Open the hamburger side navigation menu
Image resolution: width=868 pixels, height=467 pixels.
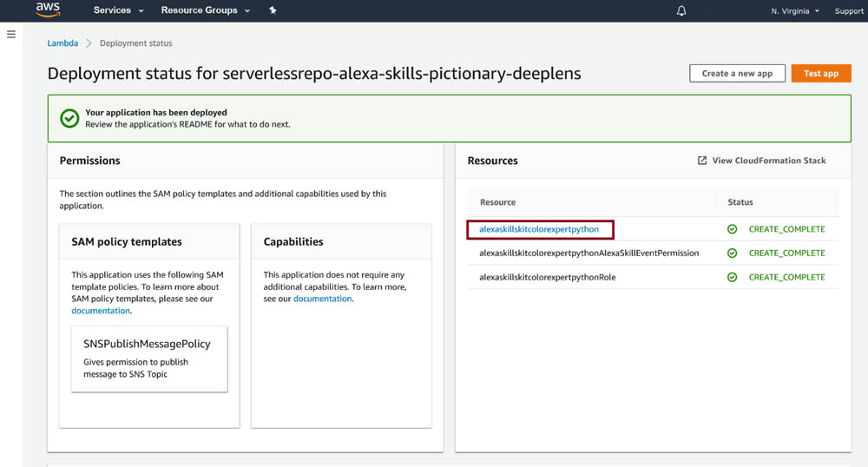11,35
